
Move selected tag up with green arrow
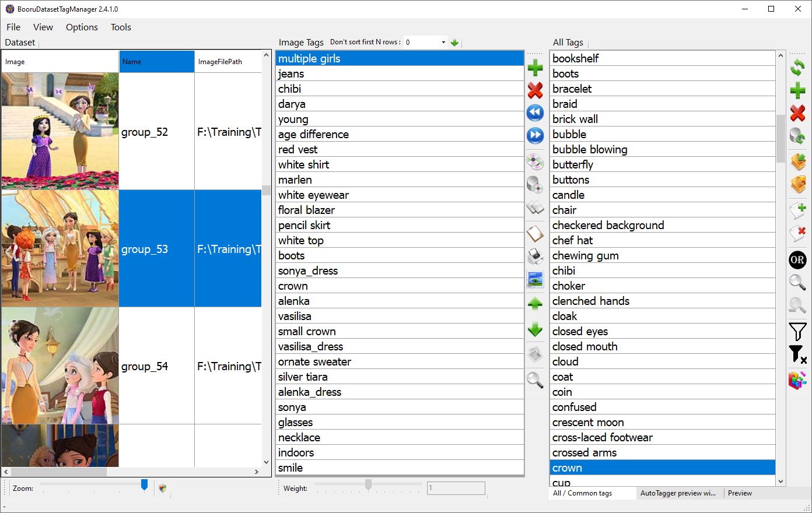point(535,304)
